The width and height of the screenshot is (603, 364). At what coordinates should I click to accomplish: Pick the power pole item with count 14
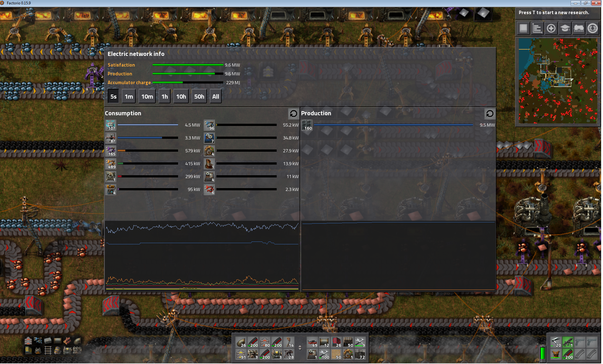[x=289, y=342]
